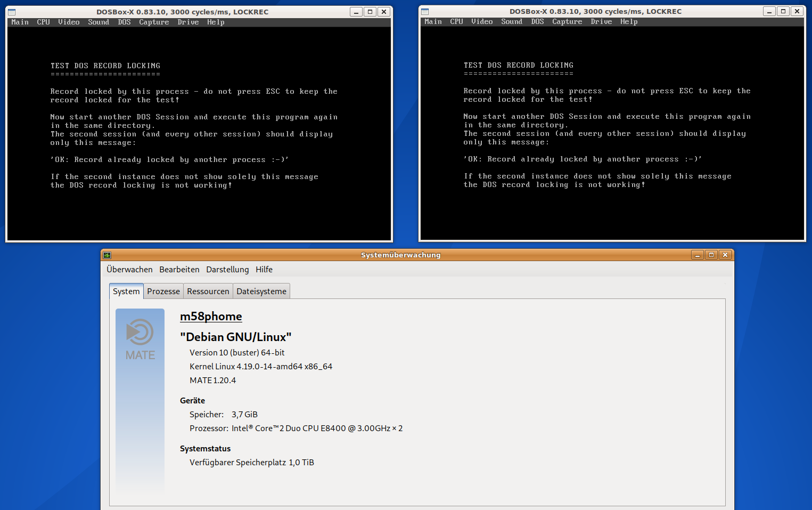
Task: Minimize the Systemüberwachung window
Action: click(x=698, y=255)
